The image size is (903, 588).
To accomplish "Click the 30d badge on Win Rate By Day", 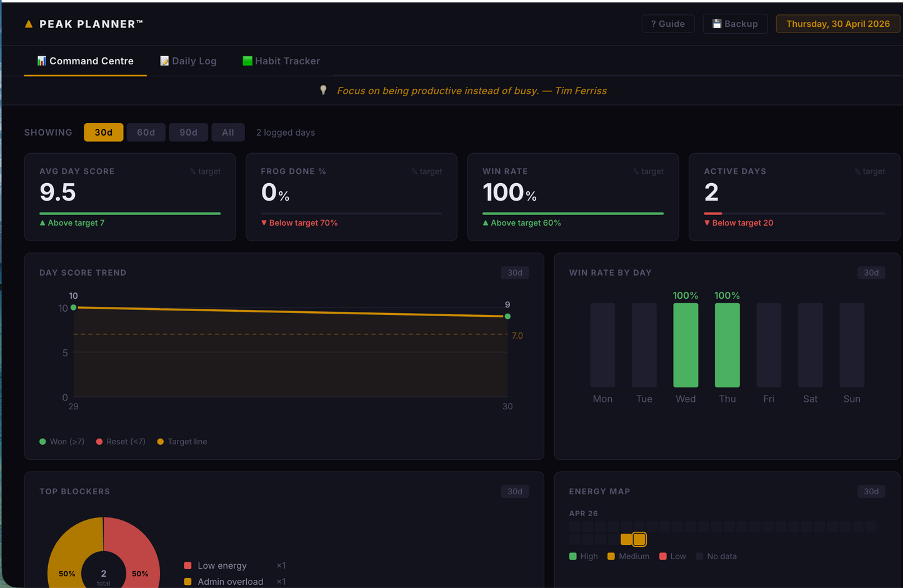I will point(871,272).
